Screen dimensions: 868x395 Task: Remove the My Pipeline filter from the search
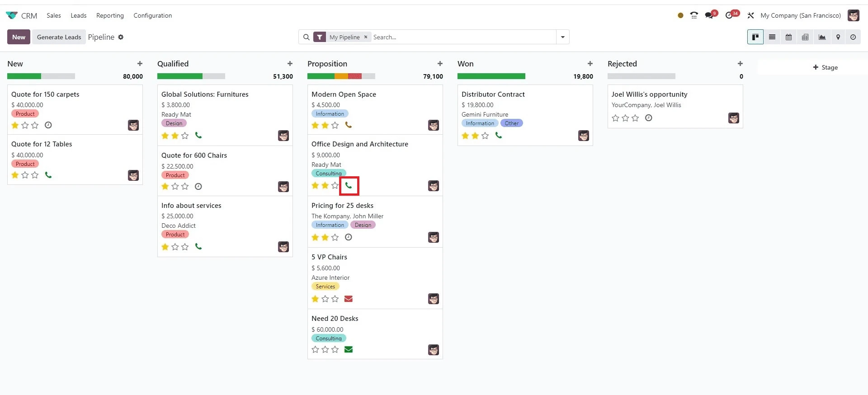pyautogui.click(x=366, y=37)
